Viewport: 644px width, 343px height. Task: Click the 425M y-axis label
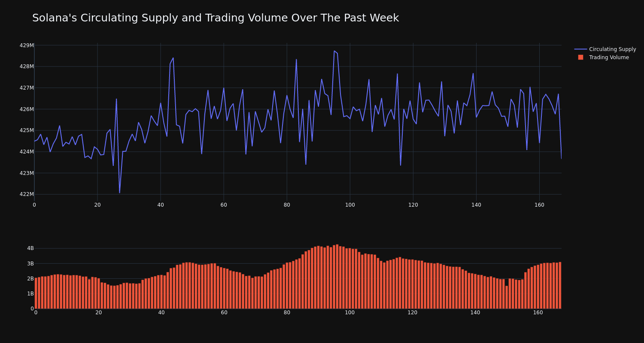tap(27, 130)
